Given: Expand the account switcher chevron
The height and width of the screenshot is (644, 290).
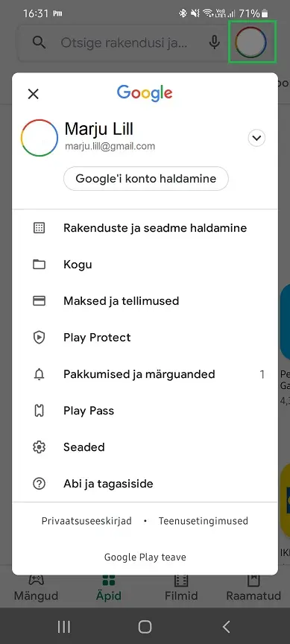Looking at the screenshot, I should [256, 138].
